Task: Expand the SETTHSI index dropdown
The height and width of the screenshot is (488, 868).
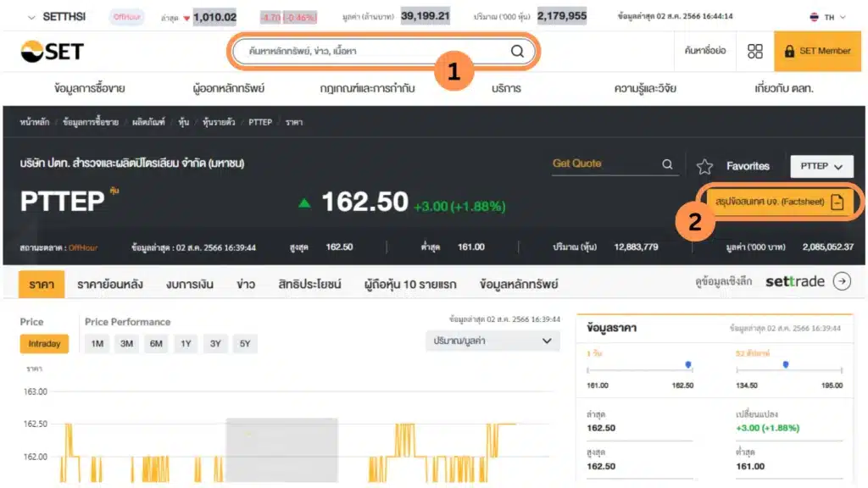Action: (31, 17)
